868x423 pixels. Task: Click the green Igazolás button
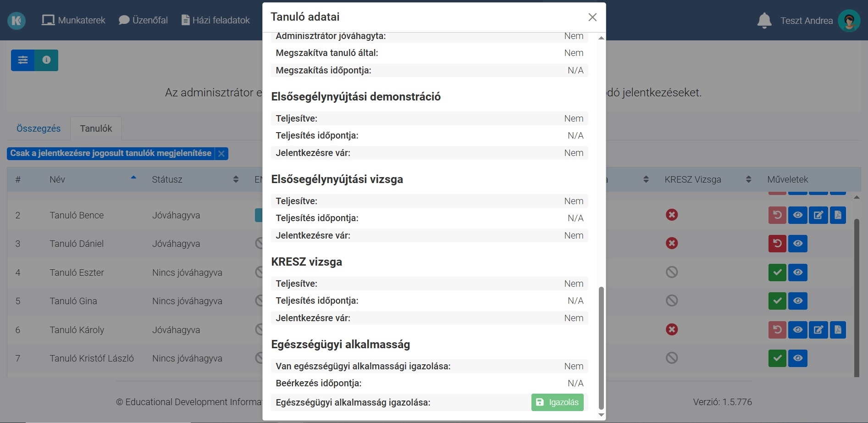[557, 402]
